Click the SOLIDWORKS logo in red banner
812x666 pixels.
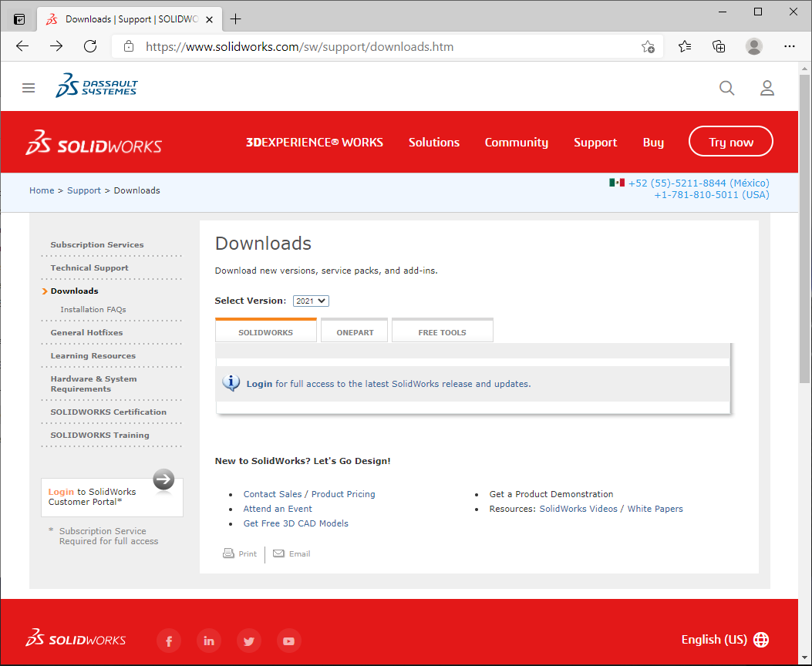(x=94, y=143)
